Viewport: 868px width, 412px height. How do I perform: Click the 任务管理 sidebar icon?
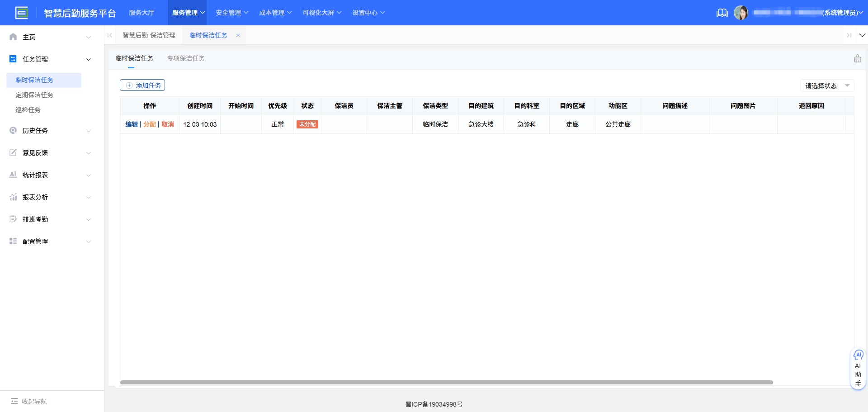tap(13, 59)
